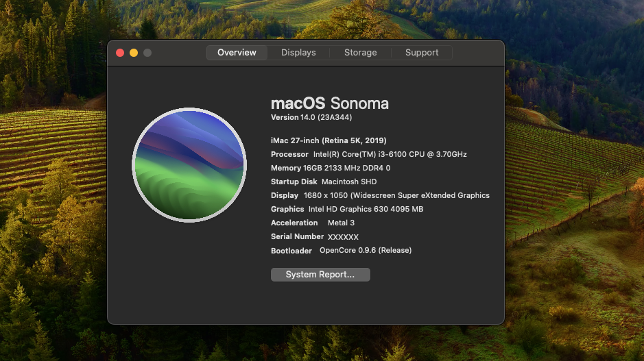Switch to the Overview tab

point(237,53)
